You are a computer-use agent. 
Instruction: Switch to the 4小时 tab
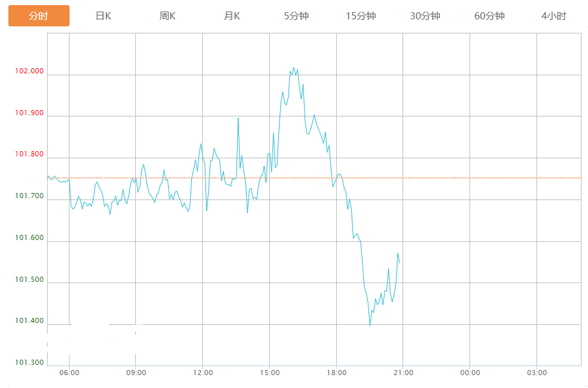pos(554,16)
